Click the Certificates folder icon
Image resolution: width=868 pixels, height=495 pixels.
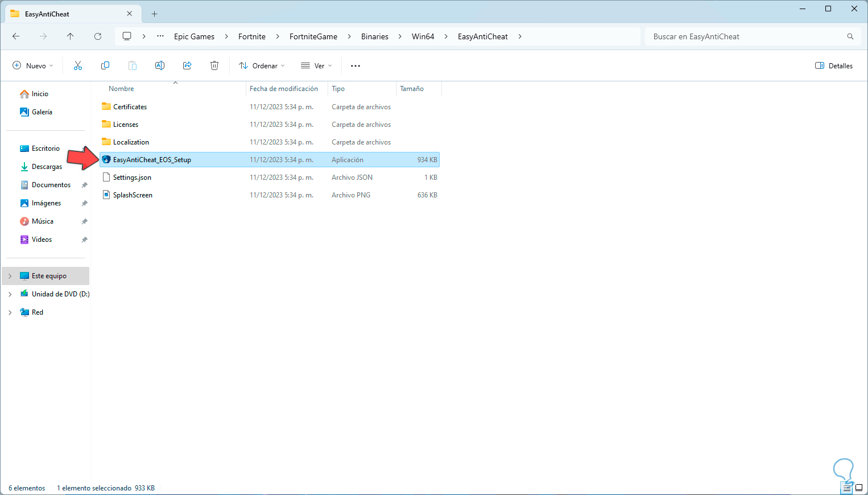point(106,106)
